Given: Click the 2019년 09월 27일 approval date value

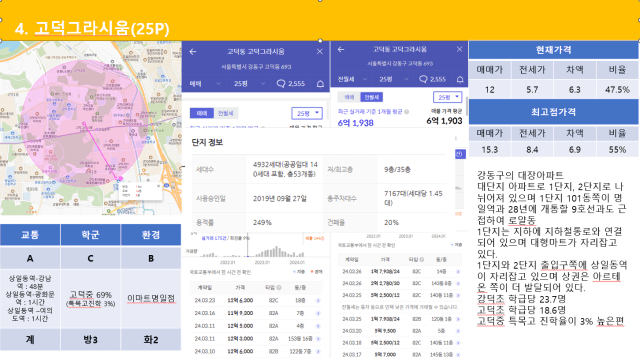Looking at the screenshot, I should tap(280, 198).
